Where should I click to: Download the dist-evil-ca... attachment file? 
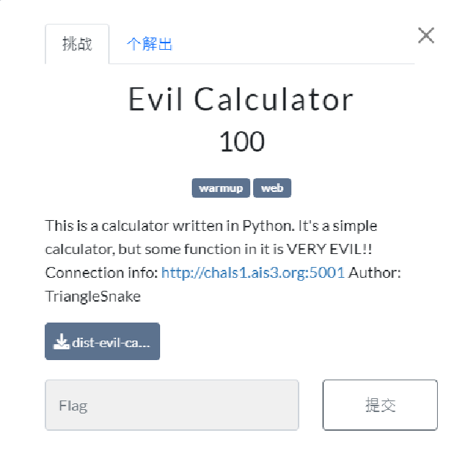coord(102,341)
